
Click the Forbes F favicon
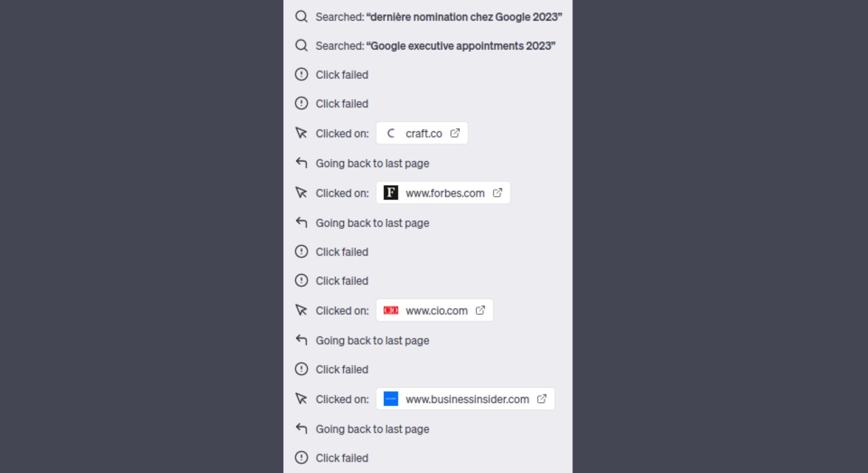pyautogui.click(x=391, y=193)
